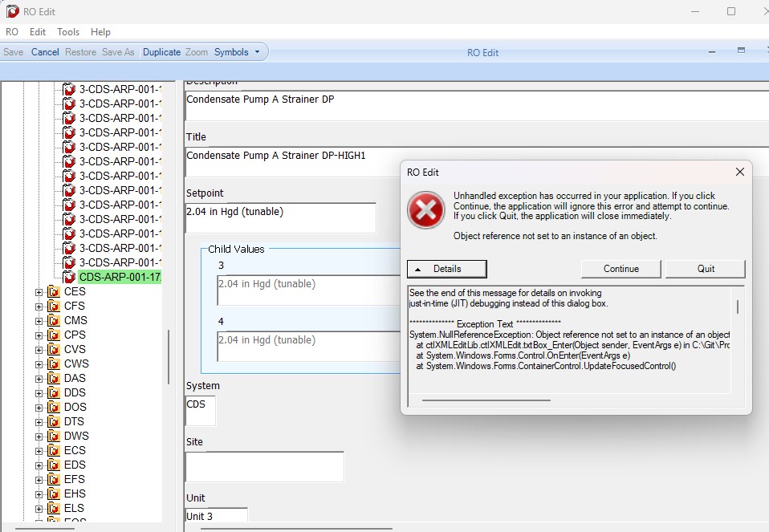Expand the CFS tree node
The height and width of the screenshot is (532, 769).
point(39,306)
